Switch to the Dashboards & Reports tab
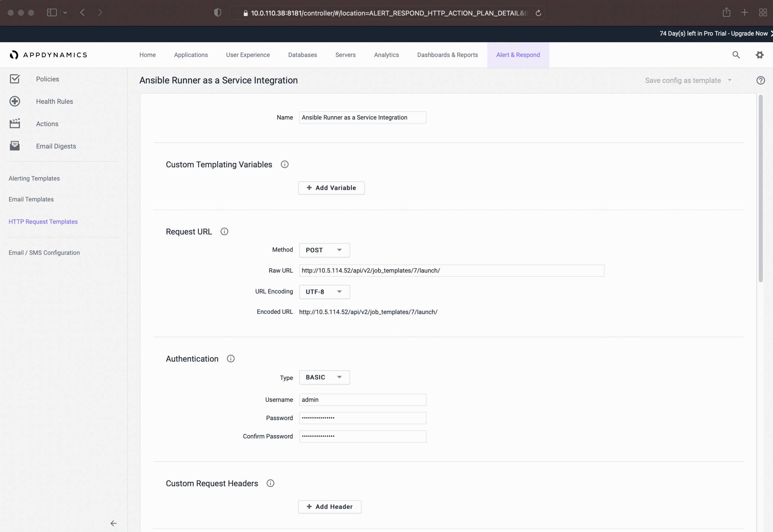Screen dimensions: 773x532 pos(447,55)
